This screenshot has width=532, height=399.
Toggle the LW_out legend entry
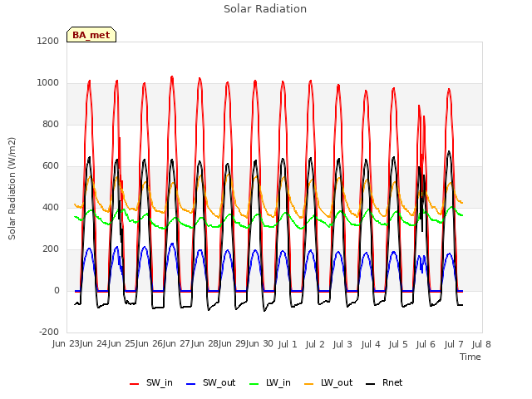click(328, 382)
